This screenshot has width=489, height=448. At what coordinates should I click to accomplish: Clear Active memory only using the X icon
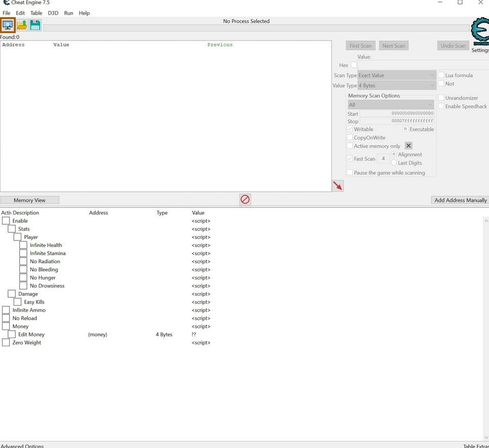408,145
